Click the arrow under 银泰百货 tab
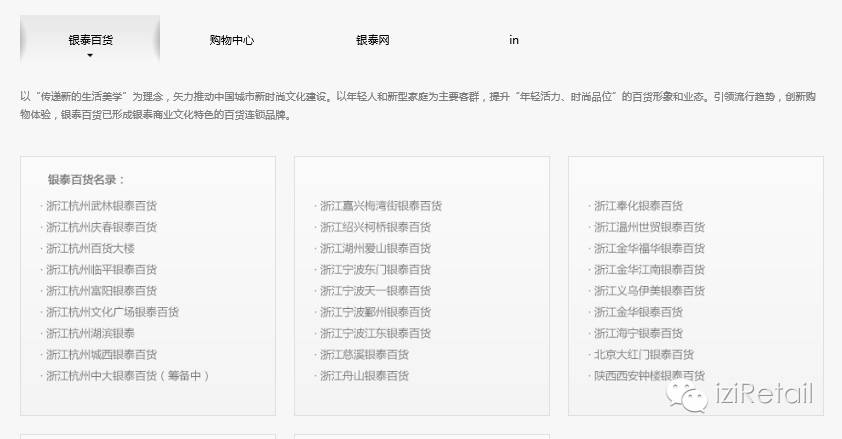The height and width of the screenshot is (439, 842). point(90,56)
